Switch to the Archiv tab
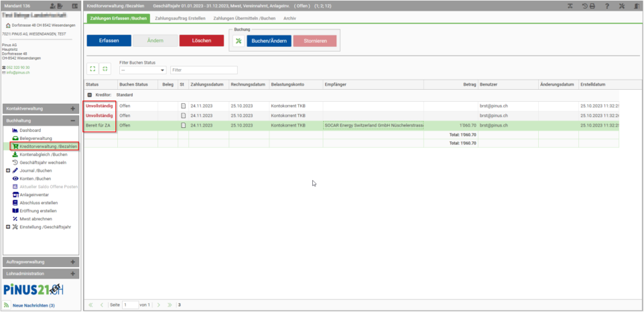The image size is (644, 312). tap(289, 19)
